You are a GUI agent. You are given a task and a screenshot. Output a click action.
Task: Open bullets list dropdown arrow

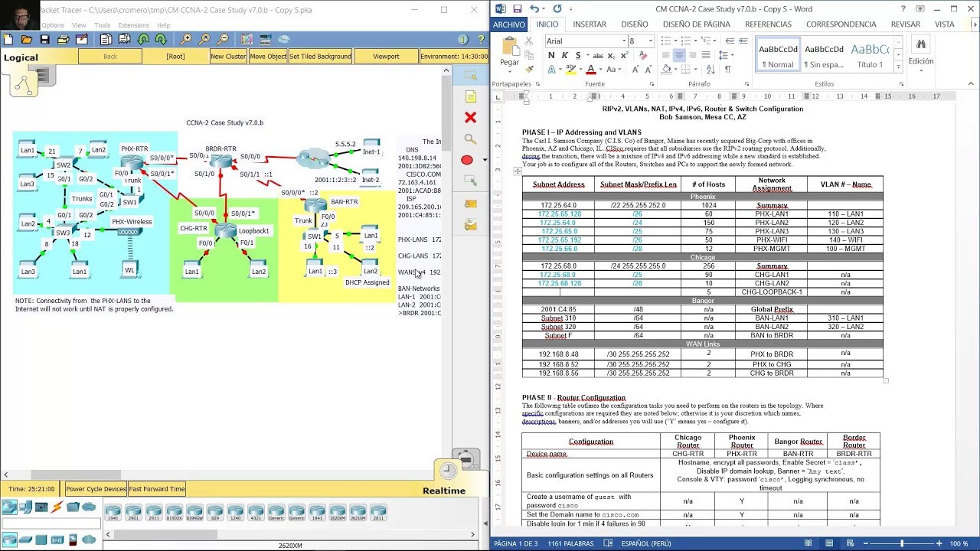click(x=676, y=41)
